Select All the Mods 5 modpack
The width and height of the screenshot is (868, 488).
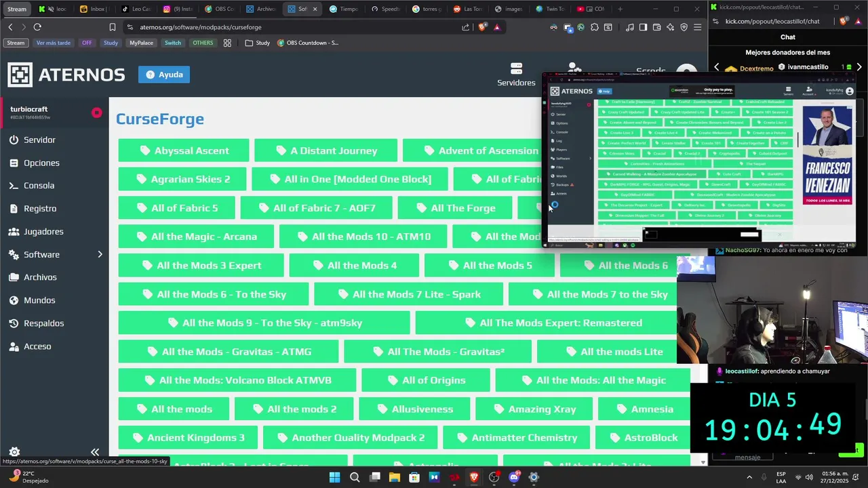click(x=489, y=265)
